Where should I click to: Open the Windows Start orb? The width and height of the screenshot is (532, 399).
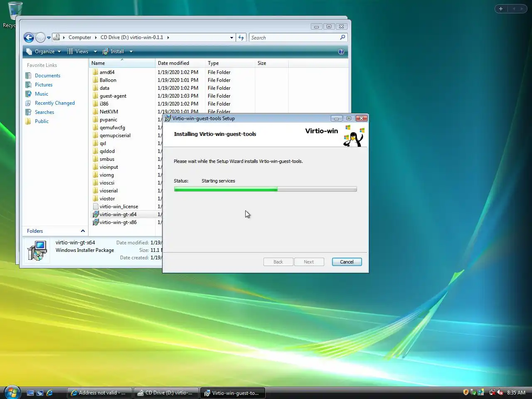coord(12,392)
